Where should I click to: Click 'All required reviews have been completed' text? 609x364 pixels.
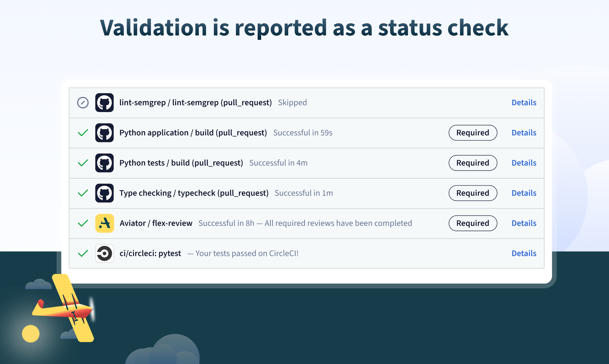pos(338,223)
